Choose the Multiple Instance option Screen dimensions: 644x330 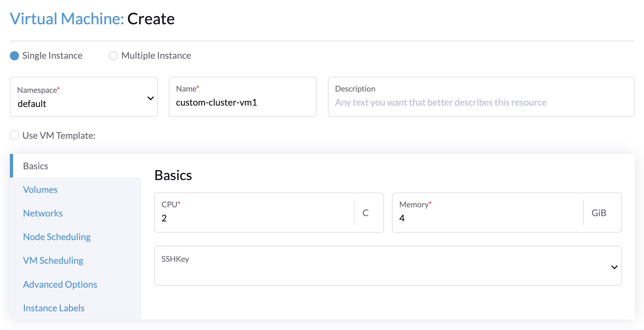[x=113, y=56]
